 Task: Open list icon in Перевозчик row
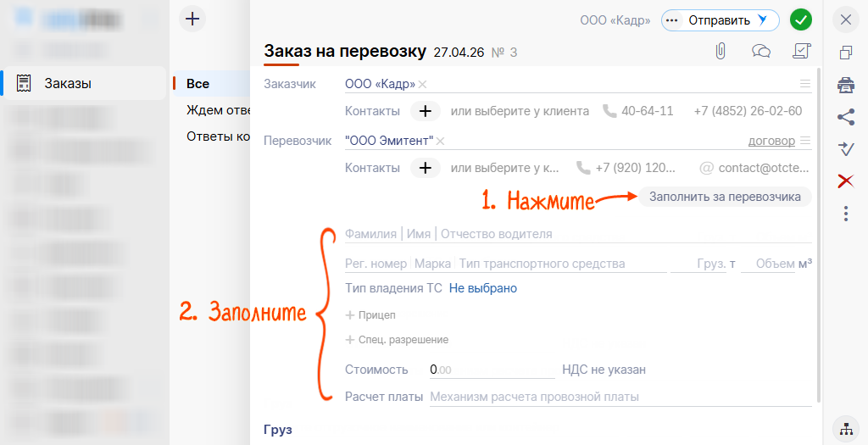pyautogui.click(x=805, y=140)
